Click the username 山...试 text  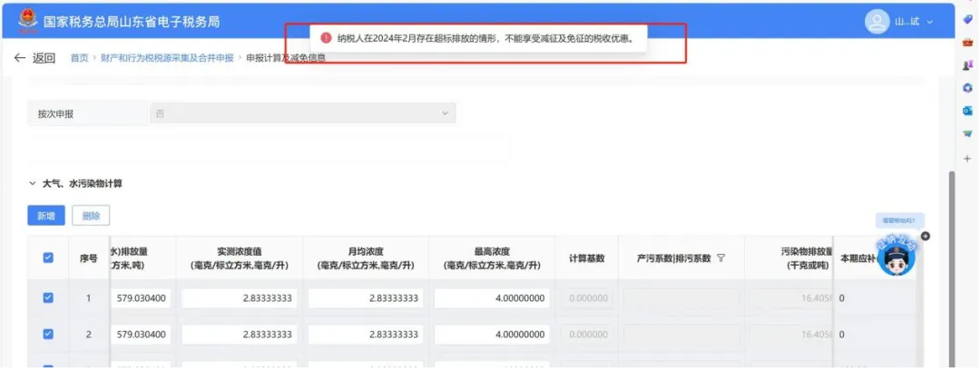(906, 22)
